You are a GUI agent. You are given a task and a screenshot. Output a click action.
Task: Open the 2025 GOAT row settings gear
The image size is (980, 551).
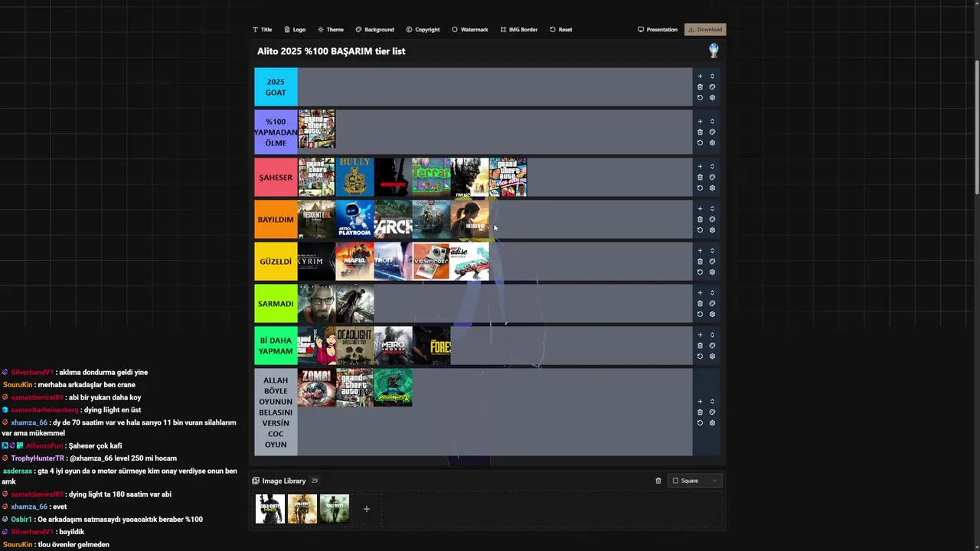pyautogui.click(x=712, y=98)
